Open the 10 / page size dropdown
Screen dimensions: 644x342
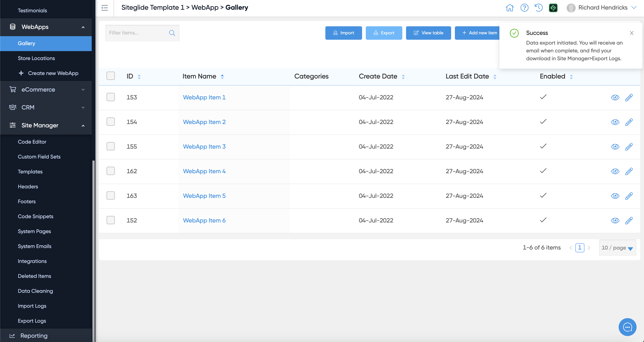pyautogui.click(x=617, y=248)
